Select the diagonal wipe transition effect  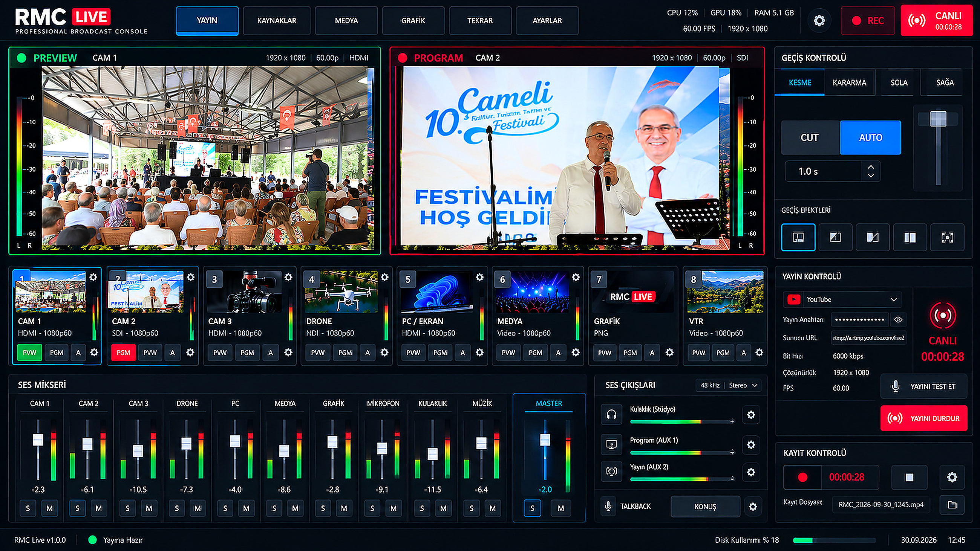click(835, 237)
